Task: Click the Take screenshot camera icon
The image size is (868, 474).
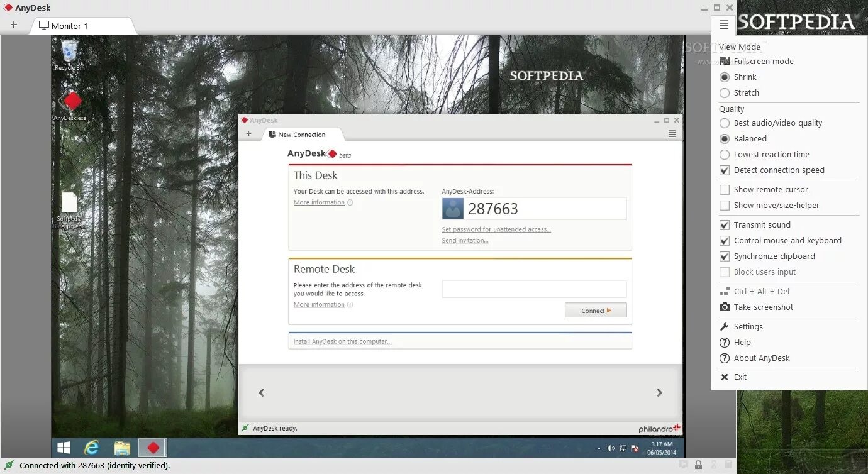Action: point(725,307)
